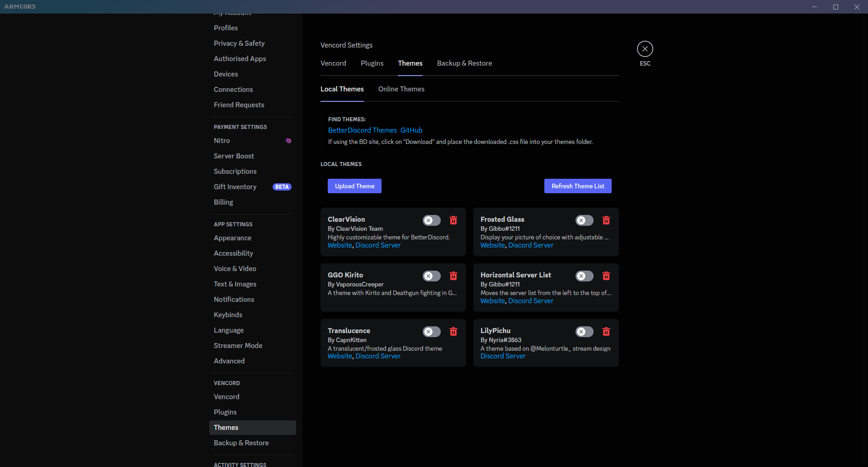Open Appearance settings
868x467 pixels.
tap(253, 238)
